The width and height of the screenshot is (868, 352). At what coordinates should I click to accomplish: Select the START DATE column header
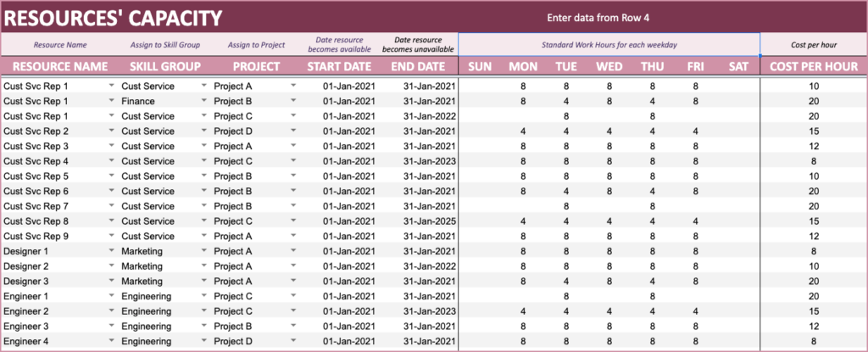339,66
